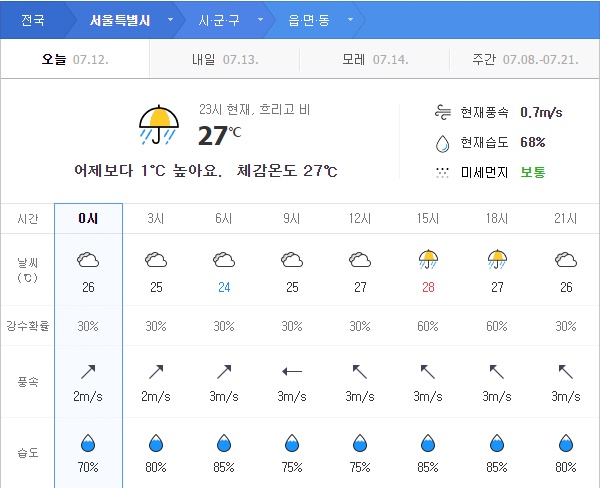Image resolution: width=600 pixels, height=488 pixels.
Task: Click the humidity droplet under 21시
Action: (x=565, y=443)
